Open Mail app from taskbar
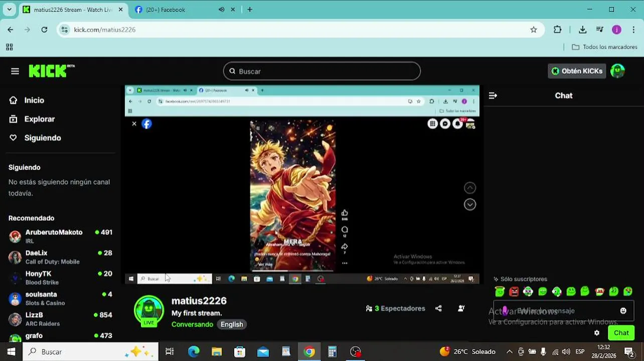The image size is (644, 361). coord(263,352)
